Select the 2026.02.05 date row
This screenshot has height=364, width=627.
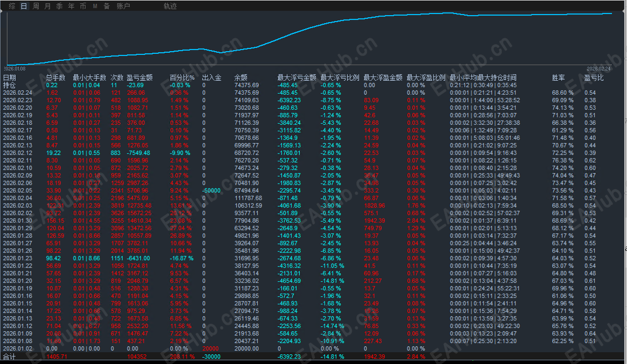pos(18,191)
